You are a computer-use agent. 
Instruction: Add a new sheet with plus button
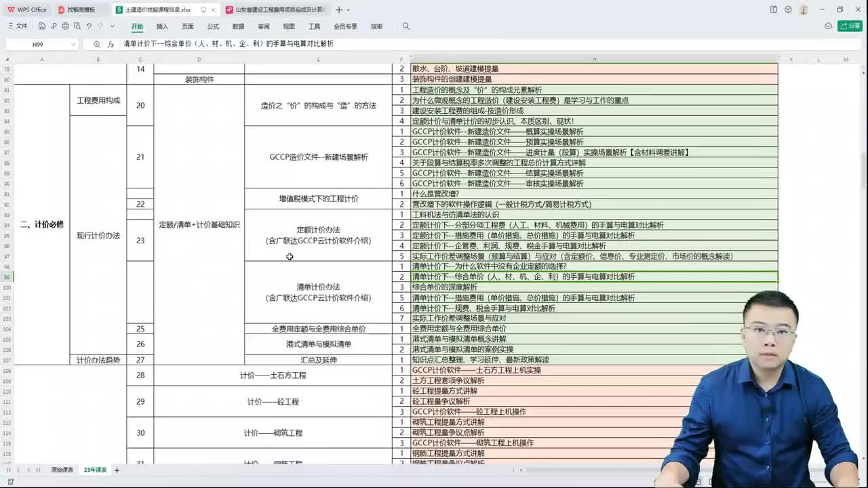pos(117,470)
